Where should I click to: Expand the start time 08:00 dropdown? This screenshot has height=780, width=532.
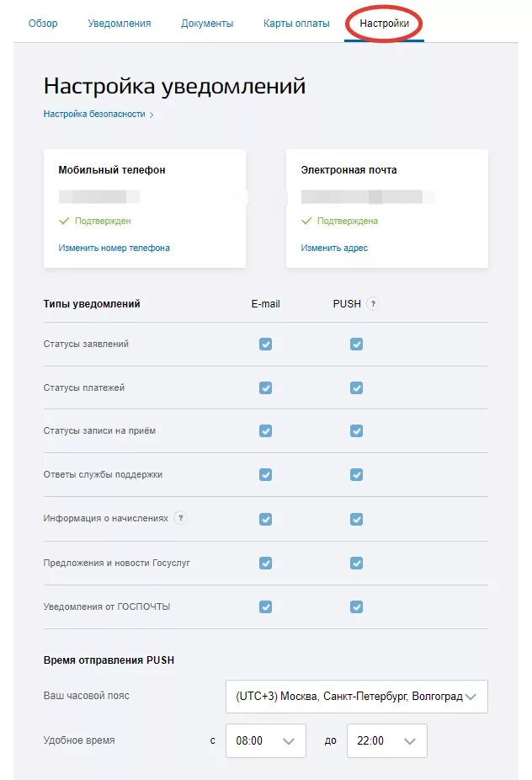(x=266, y=741)
